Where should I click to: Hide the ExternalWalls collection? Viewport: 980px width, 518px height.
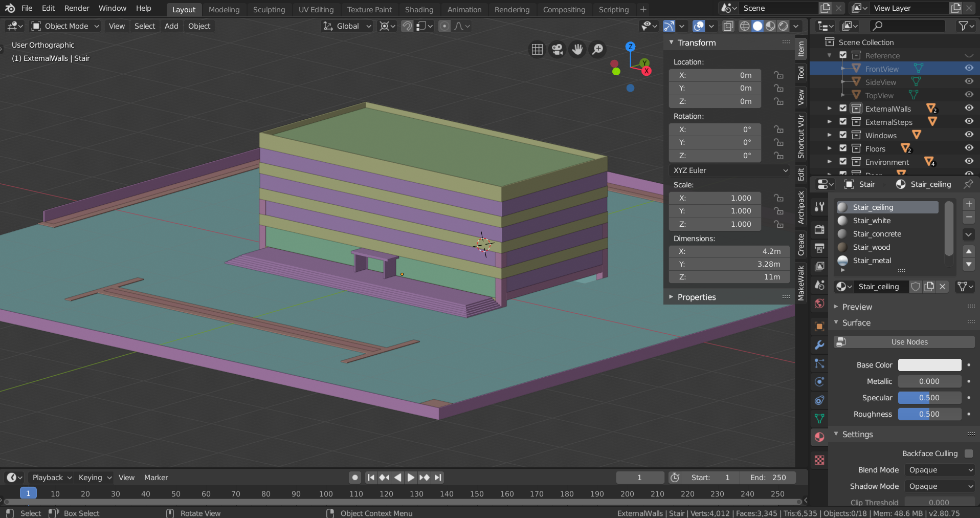pyautogui.click(x=969, y=108)
